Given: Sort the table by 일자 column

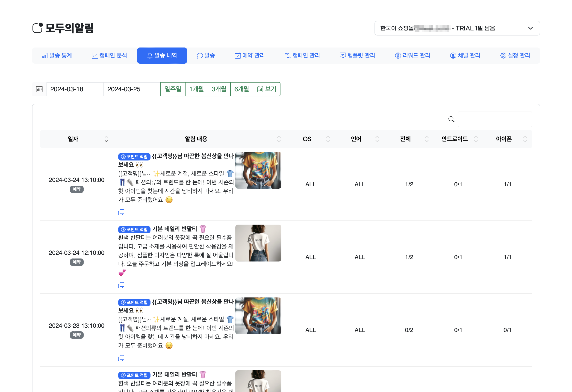Looking at the screenshot, I should 106,139.
